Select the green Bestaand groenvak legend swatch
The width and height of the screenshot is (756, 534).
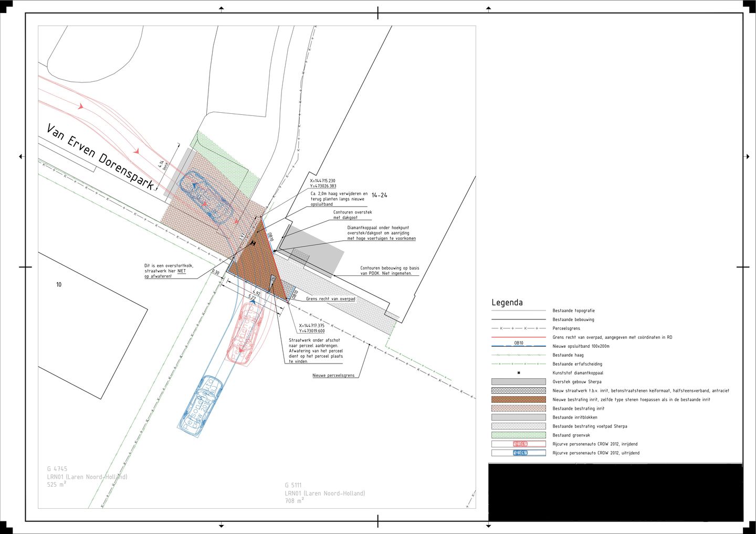click(518, 435)
